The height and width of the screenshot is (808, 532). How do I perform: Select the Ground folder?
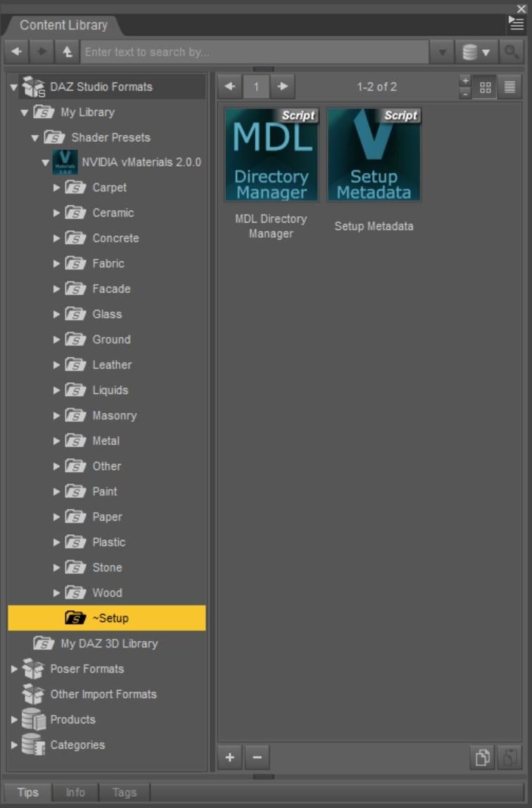(x=111, y=339)
